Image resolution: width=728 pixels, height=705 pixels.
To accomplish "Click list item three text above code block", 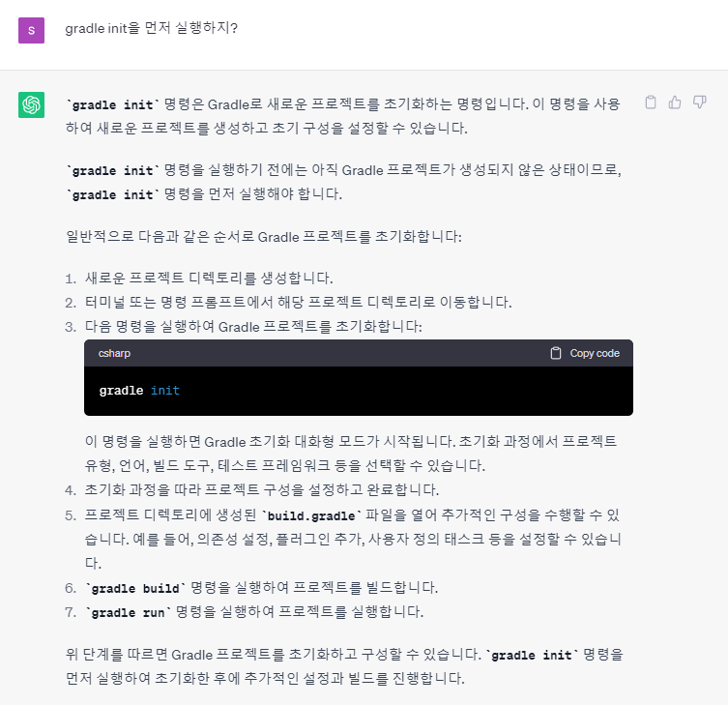I will pos(253,326).
